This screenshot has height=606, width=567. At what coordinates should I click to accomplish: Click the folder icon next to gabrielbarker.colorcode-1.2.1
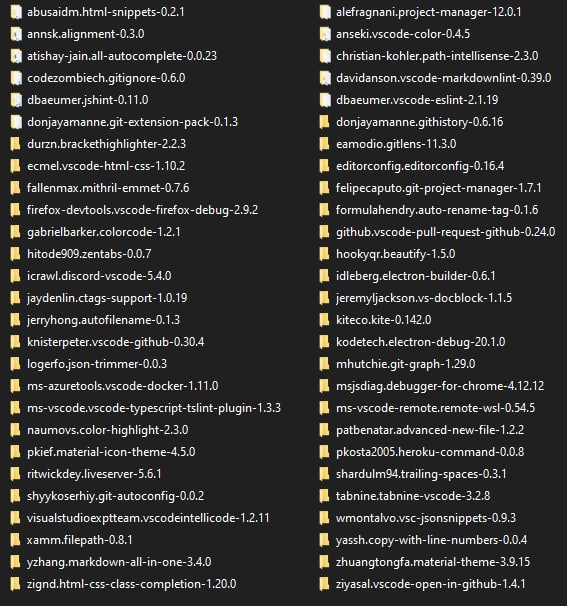click(x=15, y=232)
